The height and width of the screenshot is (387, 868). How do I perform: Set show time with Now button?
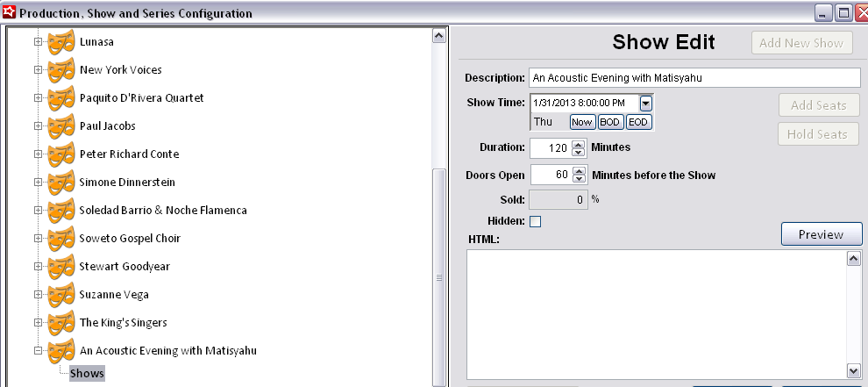tap(581, 122)
